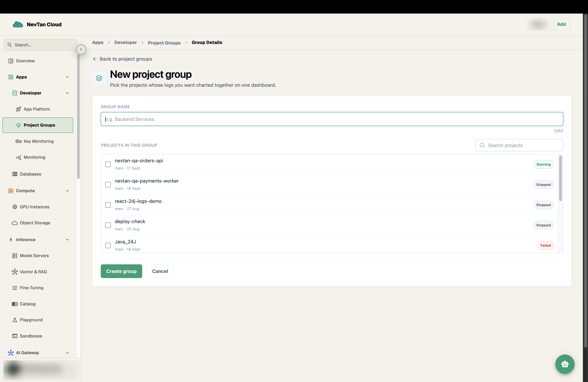588x382 pixels.
Task: Click the Databases icon in sidebar
Action: pos(15,174)
